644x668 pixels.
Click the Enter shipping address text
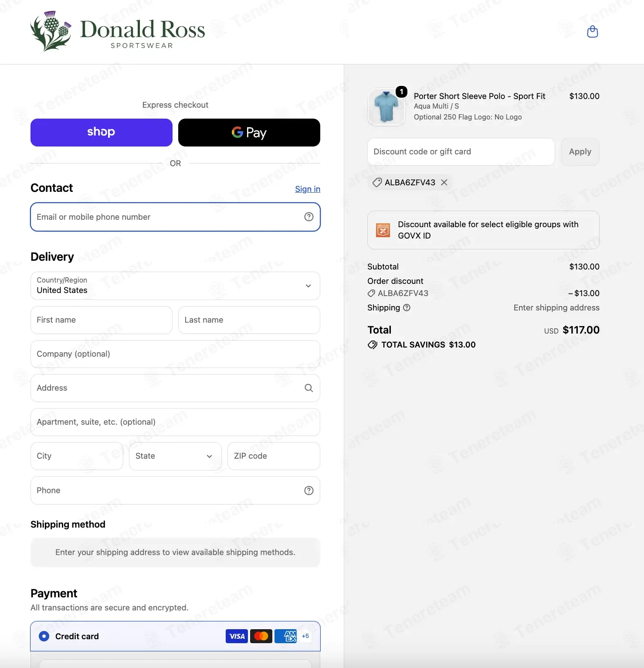(x=556, y=308)
